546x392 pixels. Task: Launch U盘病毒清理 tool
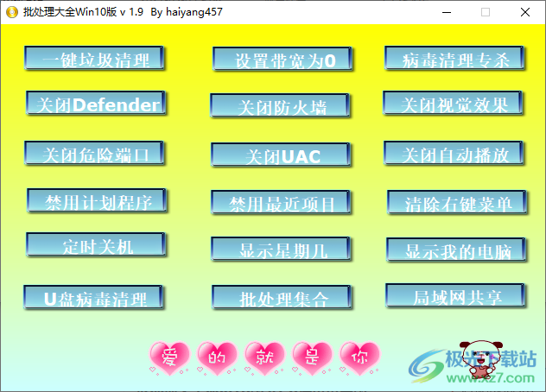93,297
